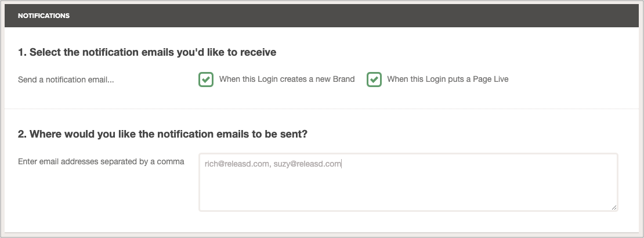644x238 pixels.
Task: Click the comma between the two email addresses
Action: pos(270,164)
